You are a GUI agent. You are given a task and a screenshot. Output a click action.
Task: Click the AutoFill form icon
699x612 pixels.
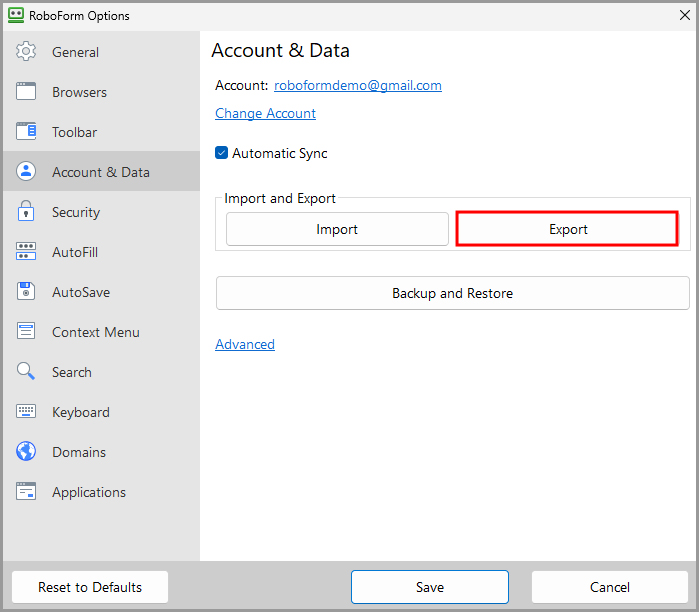click(x=26, y=251)
